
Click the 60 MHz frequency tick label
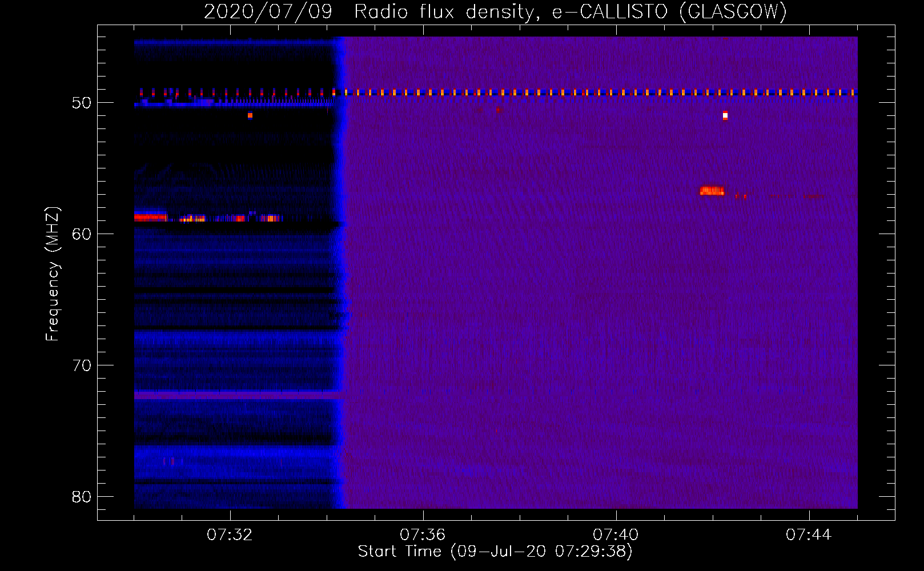[x=82, y=234]
